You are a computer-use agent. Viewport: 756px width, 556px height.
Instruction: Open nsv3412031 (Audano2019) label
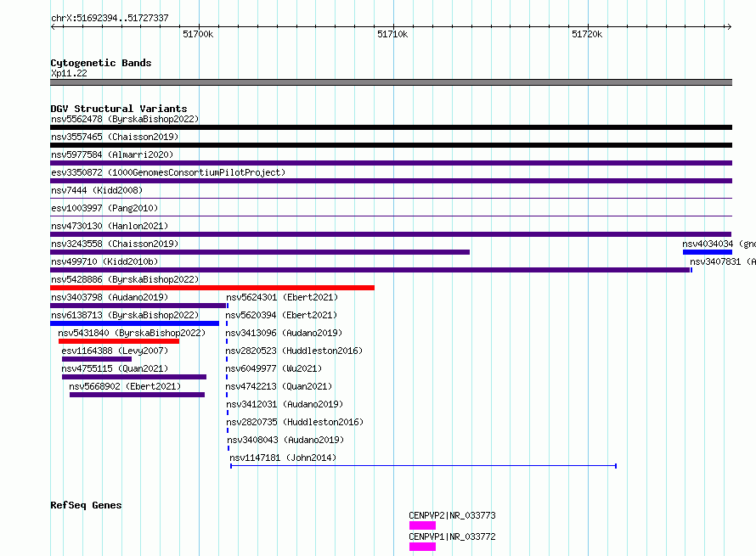coord(285,404)
